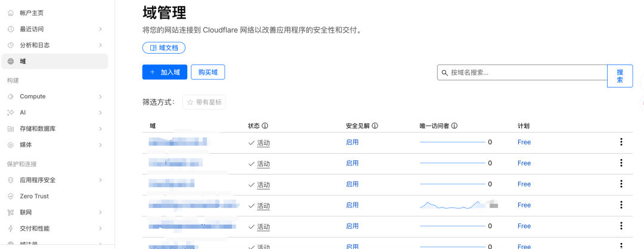This screenshot has height=249, width=644.
Task: Click 启用 in the row with traffic chart
Action: tap(352, 205)
